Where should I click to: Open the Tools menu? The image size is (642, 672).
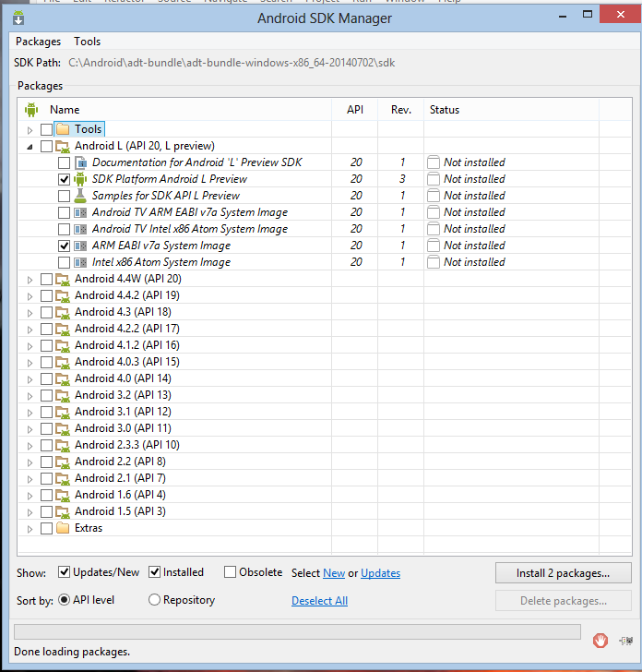point(88,42)
